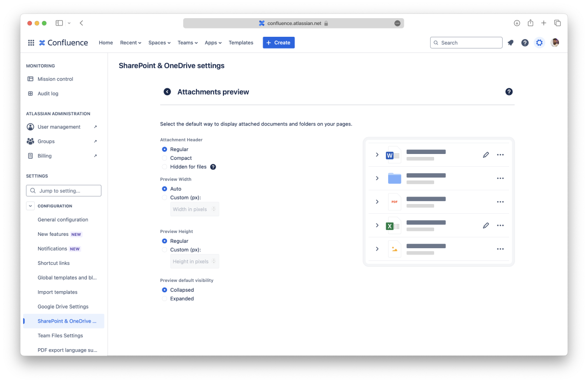
Task: Open User management link
Action: point(59,127)
